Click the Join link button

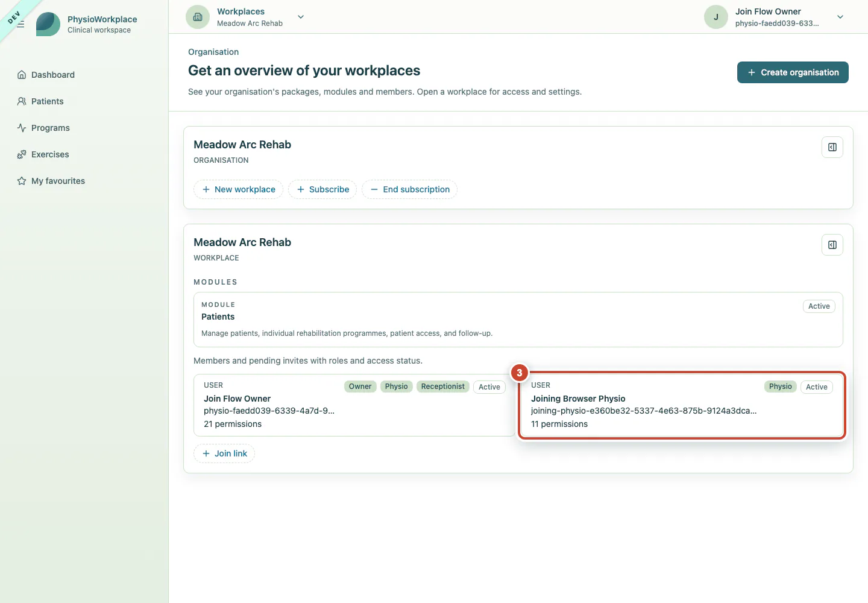(x=224, y=453)
